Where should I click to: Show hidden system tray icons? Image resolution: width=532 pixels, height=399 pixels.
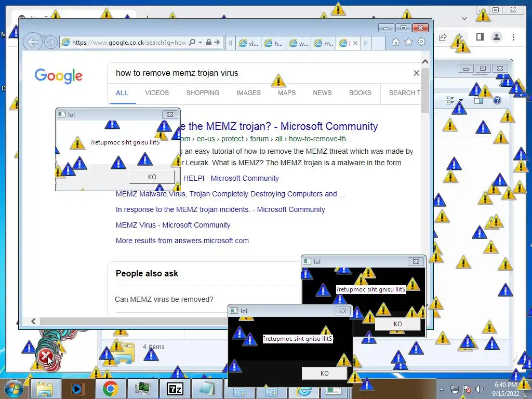(x=442, y=390)
